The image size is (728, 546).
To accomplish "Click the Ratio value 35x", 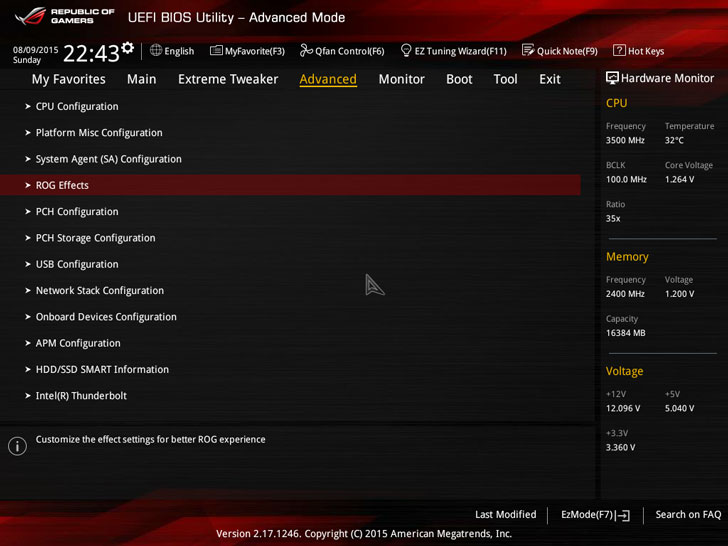I will 613,218.
